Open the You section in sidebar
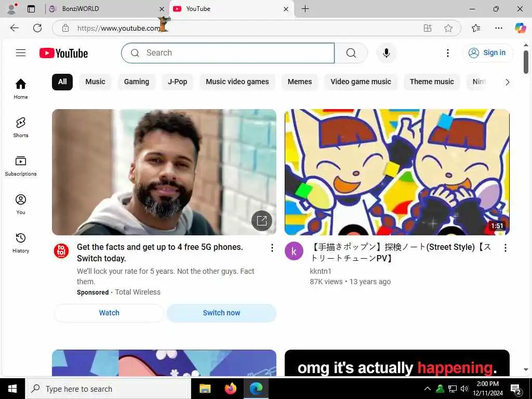The image size is (532, 399). 21,204
